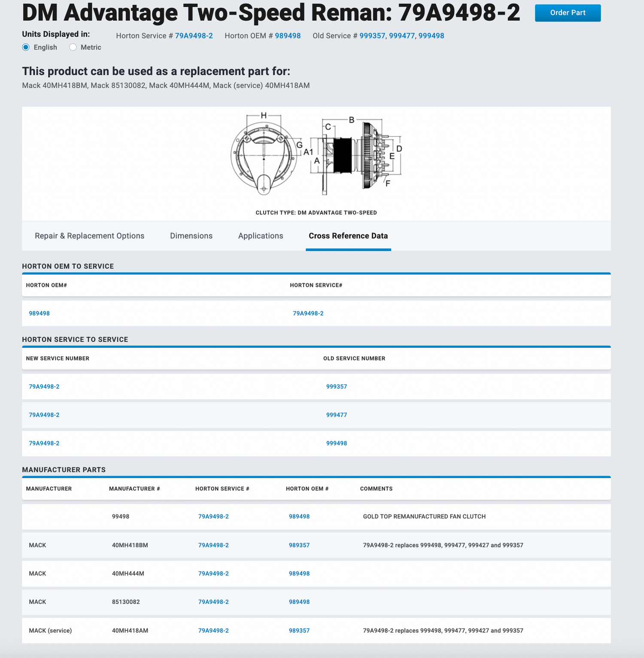Click the HORTON OEM TO SERVICE heading

point(68,266)
